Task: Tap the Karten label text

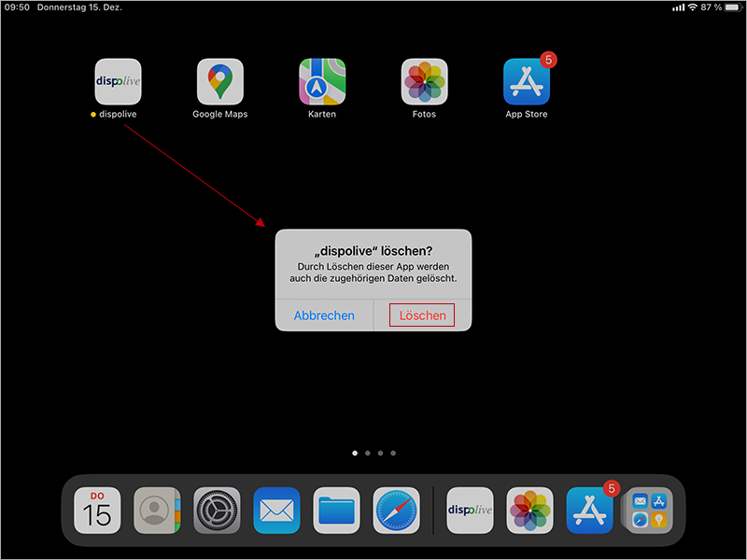Action: coord(322,114)
